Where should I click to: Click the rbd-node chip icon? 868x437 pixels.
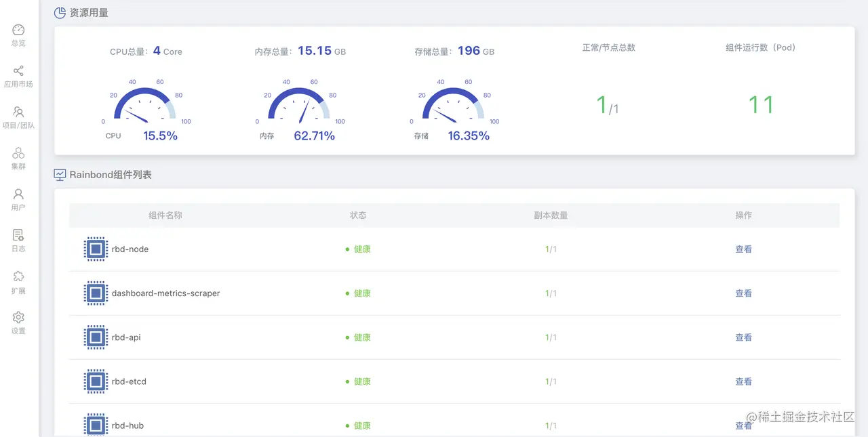pos(96,249)
